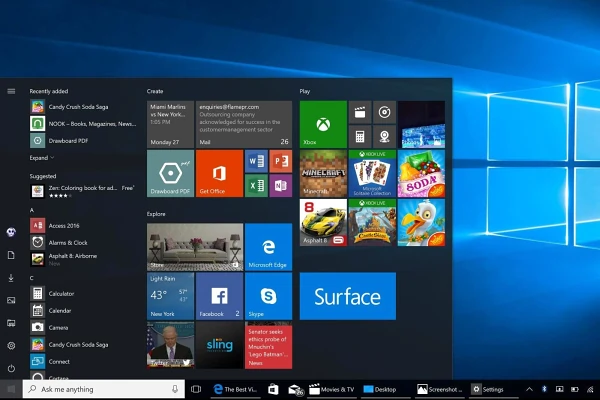Image resolution: width=600 pixels, height=400 pixels.
Task: Open the Drawboard PDF tile
Action: [170, 173]
